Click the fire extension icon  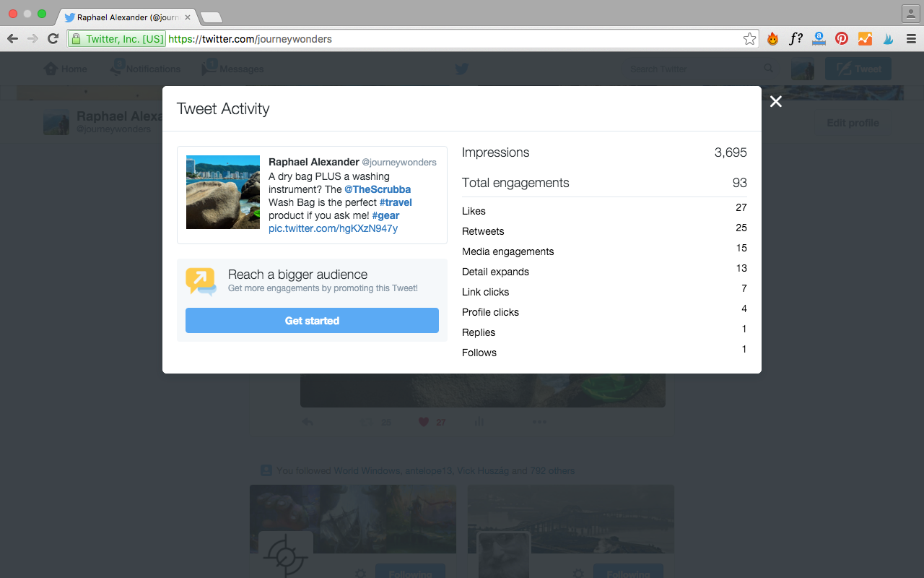point(772,39)
